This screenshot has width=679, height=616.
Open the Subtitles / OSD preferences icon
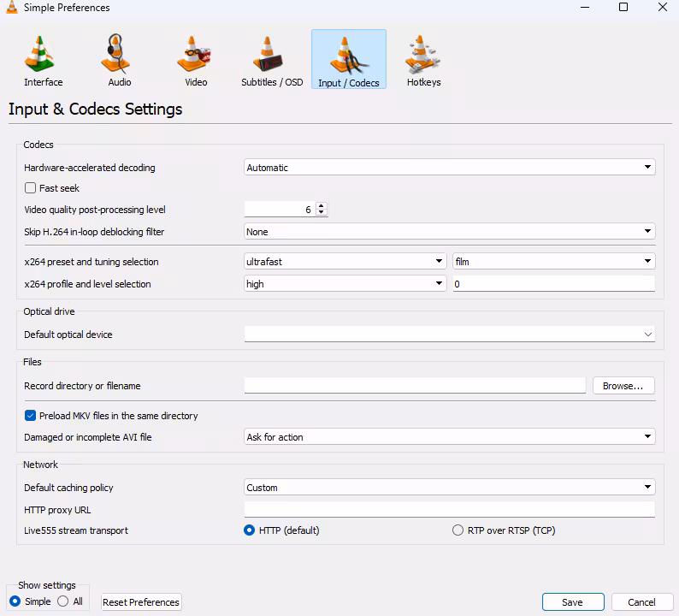click(x=268, y=54)
